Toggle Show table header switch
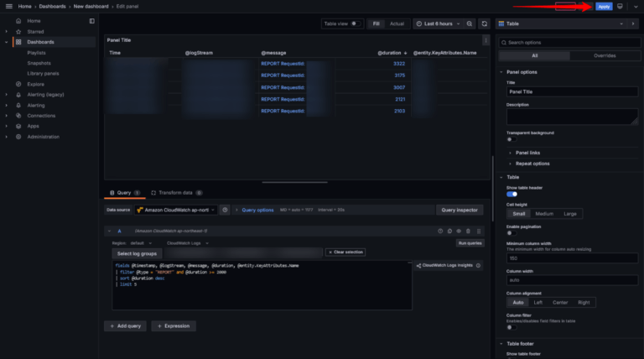The height and width of the screenshot is (359, 644). (512, 195)
